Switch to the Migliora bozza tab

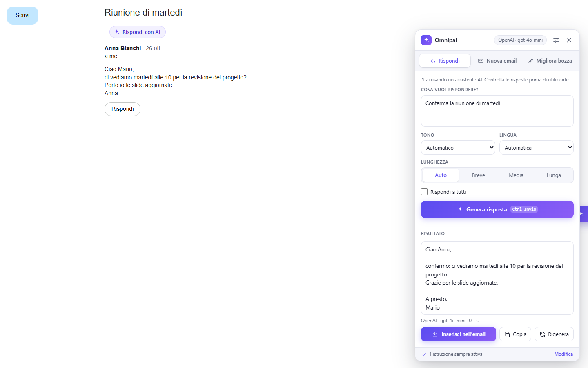[550, 61]
